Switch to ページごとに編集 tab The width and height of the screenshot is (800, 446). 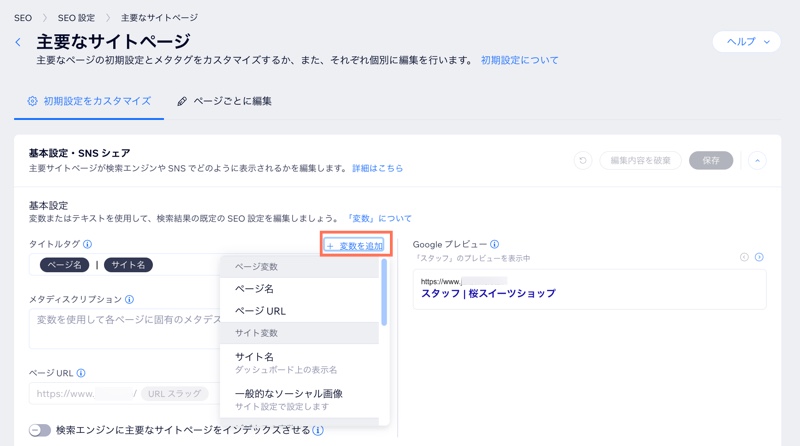click(224, 101)
